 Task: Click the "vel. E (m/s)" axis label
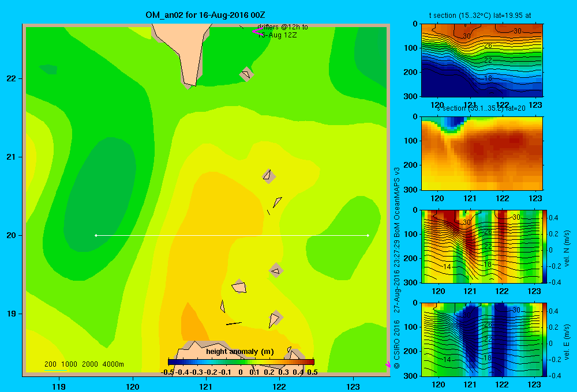(567, 341)
